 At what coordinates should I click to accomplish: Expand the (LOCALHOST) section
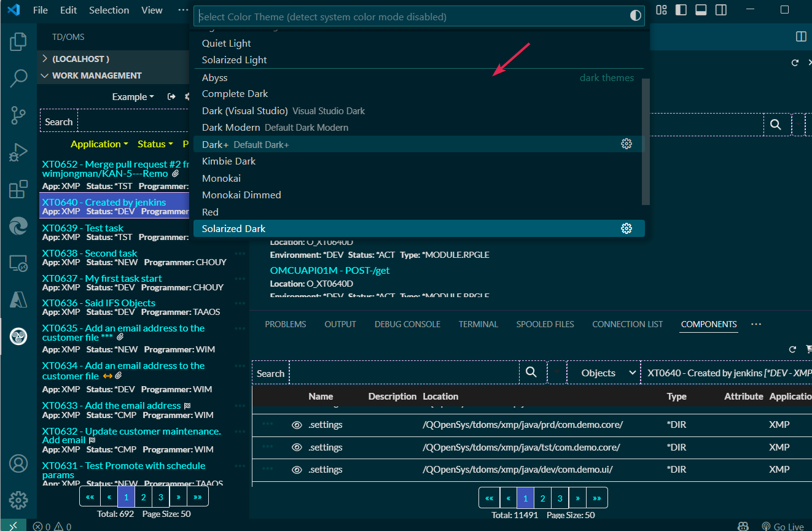44,59
